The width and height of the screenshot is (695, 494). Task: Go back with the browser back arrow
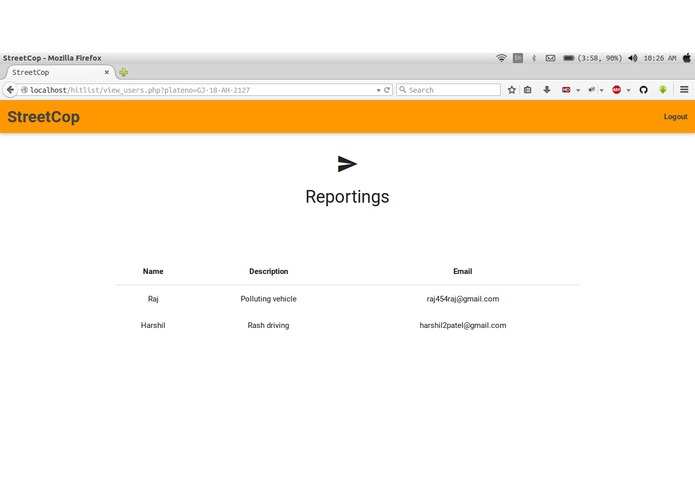point(10,90)
